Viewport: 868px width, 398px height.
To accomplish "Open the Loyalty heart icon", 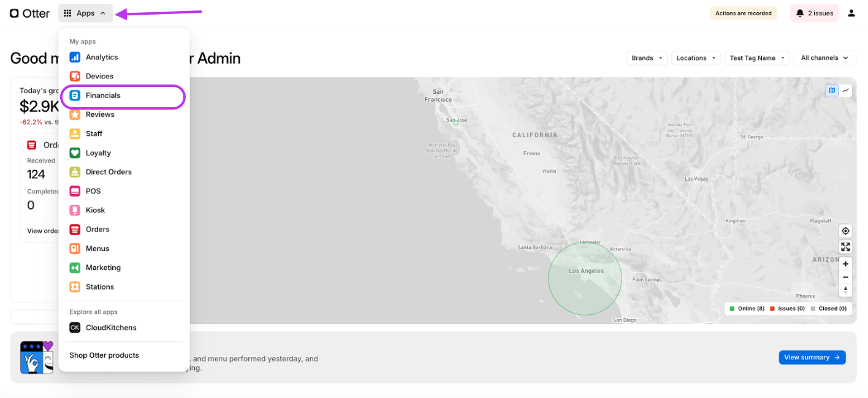I will [x=75, y=153].
